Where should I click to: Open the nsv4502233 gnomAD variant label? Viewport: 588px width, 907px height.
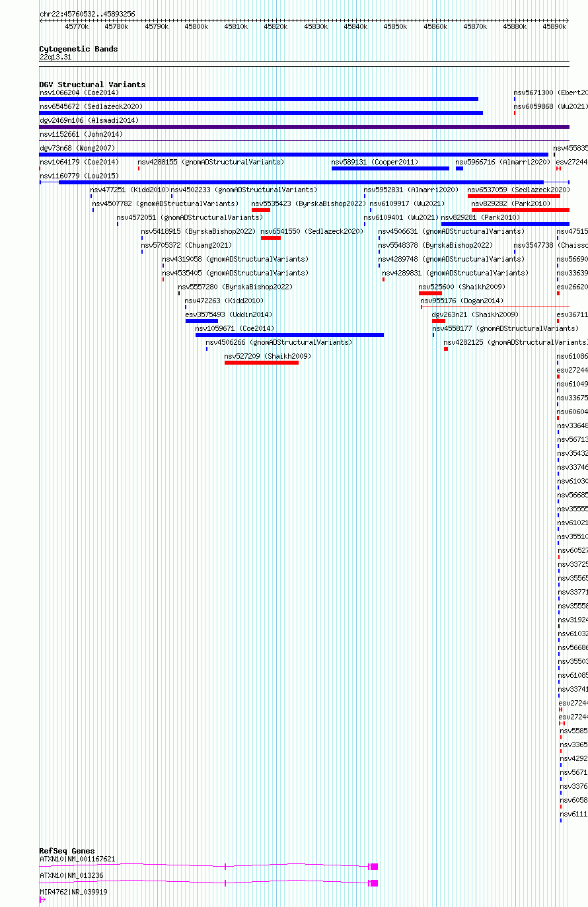(x=244, y=190)
